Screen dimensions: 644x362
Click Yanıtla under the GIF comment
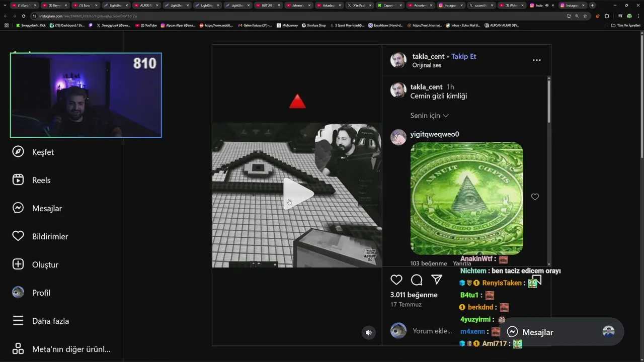pos(462,263)
